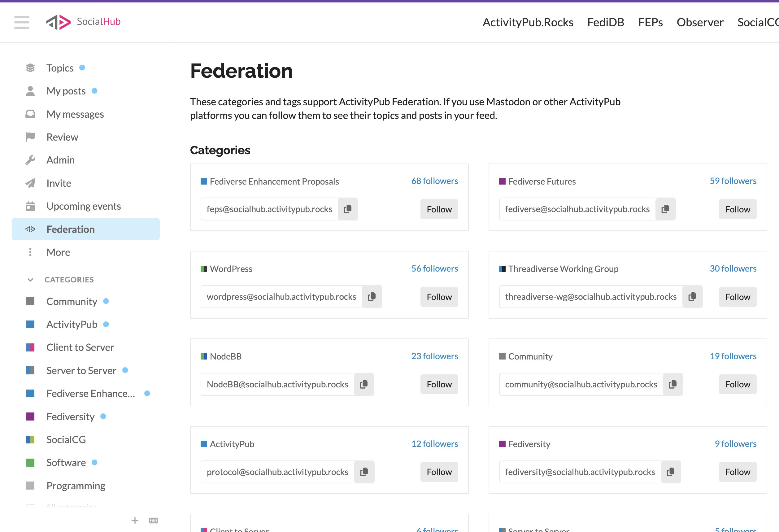The image size is (779, 532).
Task: Open Server to Server category in sidebar
Action: pos(85,370)
